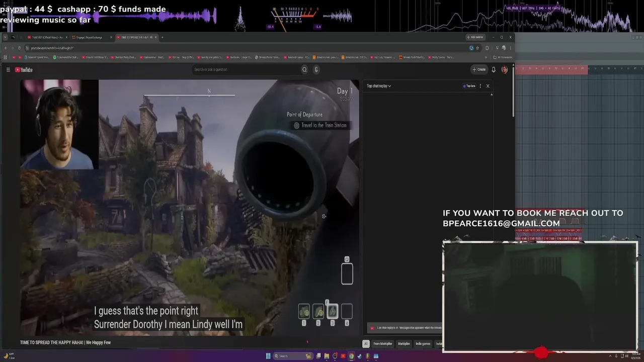Go to YouTube home via logo
This screenshot has height=362, width=644.
(x=24, y=70)
